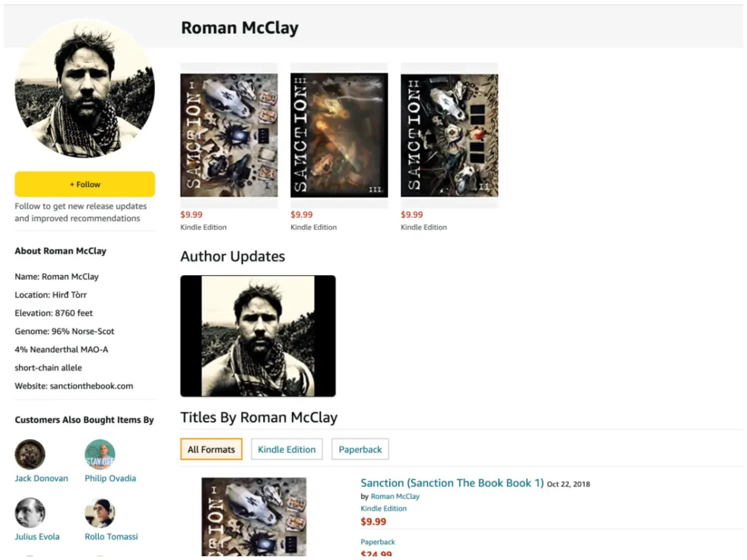Click the Roman McClay byline link

[395, 497]
